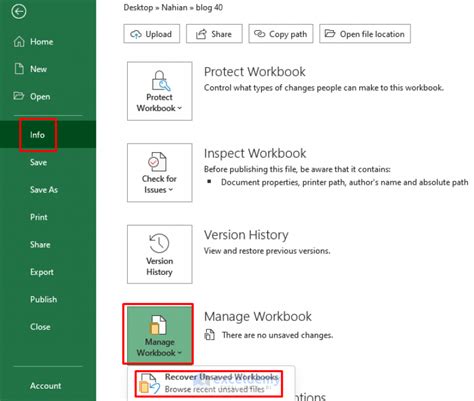Click the Copy path link icon
The width and height of the screenshot is (474, 401).
(260, 34)
